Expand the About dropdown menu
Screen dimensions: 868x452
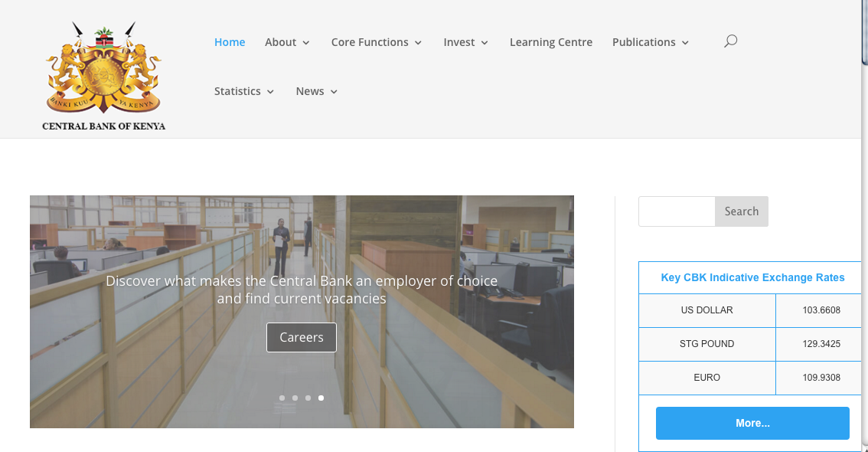(287, 42)
